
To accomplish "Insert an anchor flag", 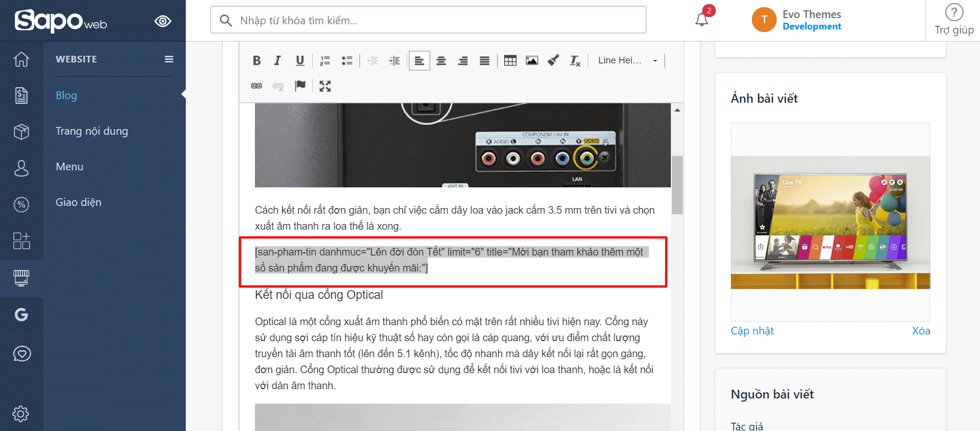I will 300,86.
